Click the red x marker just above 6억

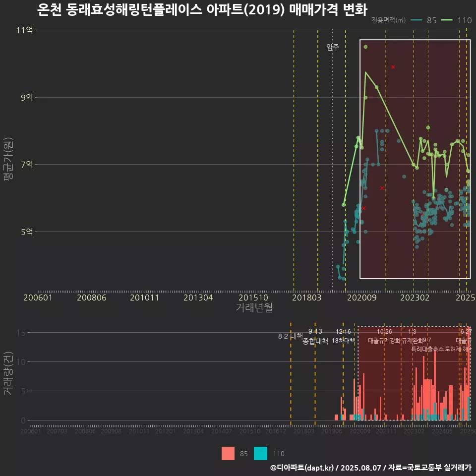coord(382,188)
